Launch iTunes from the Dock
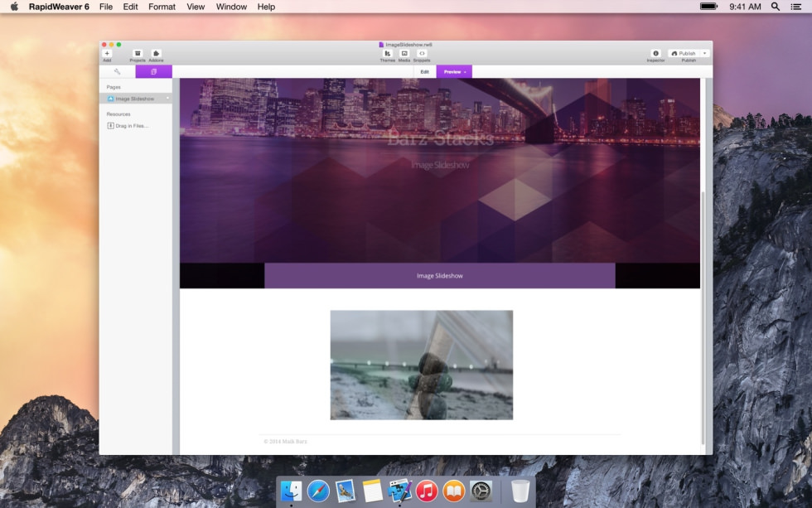Screen dimensions: 812x508 click(x=427, y=491)
